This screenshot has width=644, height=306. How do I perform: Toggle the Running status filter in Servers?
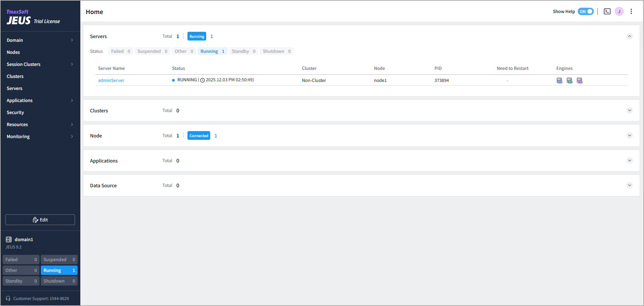point(212,51)
